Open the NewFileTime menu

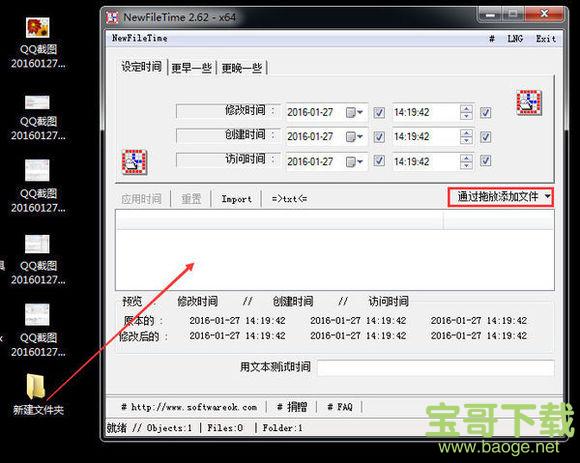point(139,38)
